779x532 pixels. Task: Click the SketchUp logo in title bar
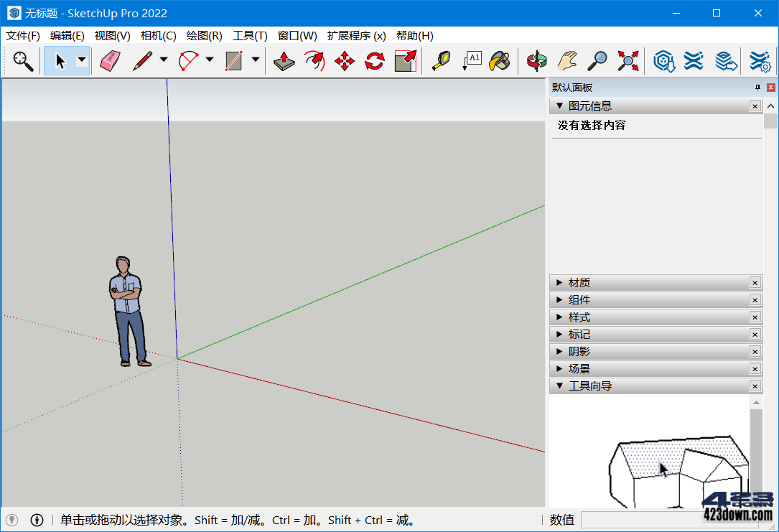pyautogui.click(x=14, y=13)
